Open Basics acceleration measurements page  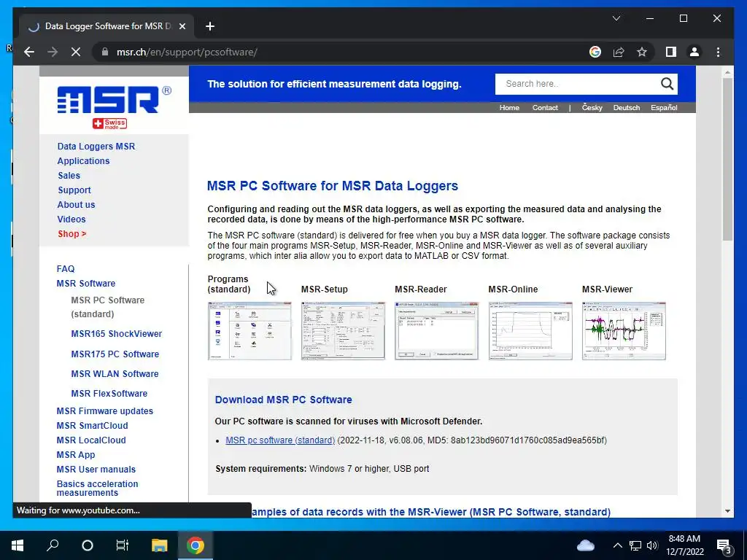pos(97,488)
